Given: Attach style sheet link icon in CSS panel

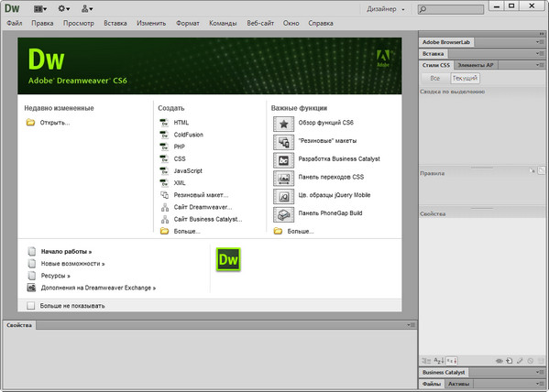Looking at the screenshot, I should (500, 361).
